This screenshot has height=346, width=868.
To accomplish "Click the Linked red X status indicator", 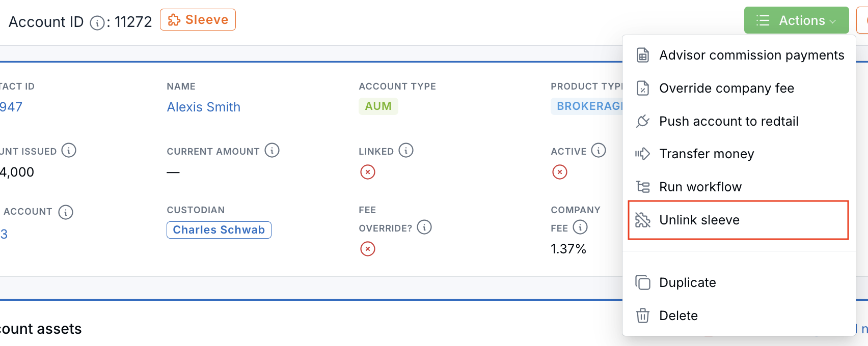I will pos(368,172).
